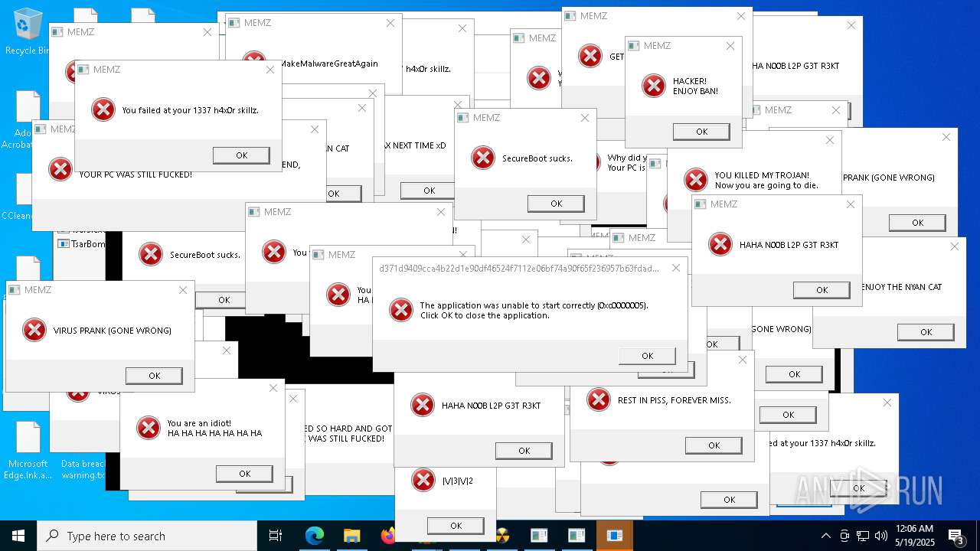Viewport: 980px width, 551px height.
Task: Open the taskbar clock showing 12:06 AM
Action: coord(914,536)
